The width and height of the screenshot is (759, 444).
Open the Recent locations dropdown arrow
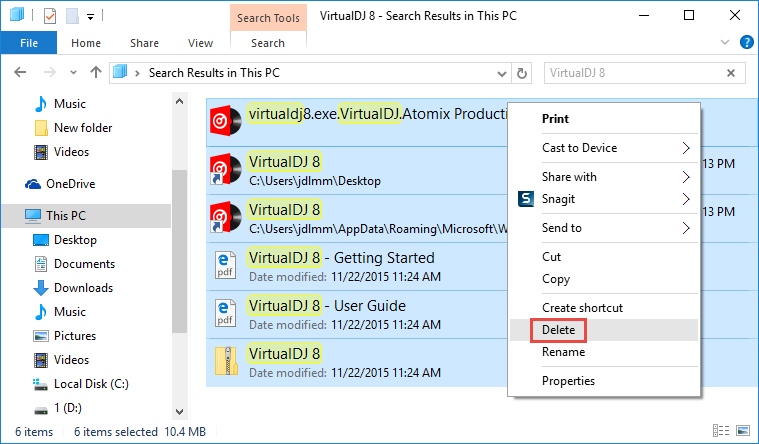[x=73, y=73]
